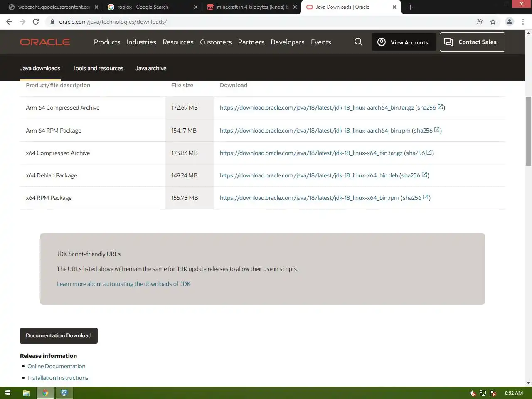
Task: Open the Developers menu
Action: [x=287, y=42]
